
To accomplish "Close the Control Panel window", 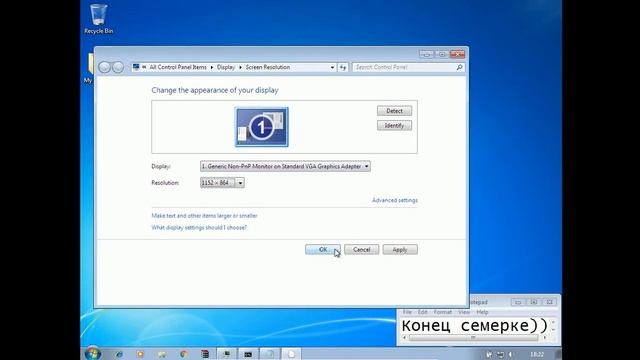I will pyautogui.click(x=458, y=54).
